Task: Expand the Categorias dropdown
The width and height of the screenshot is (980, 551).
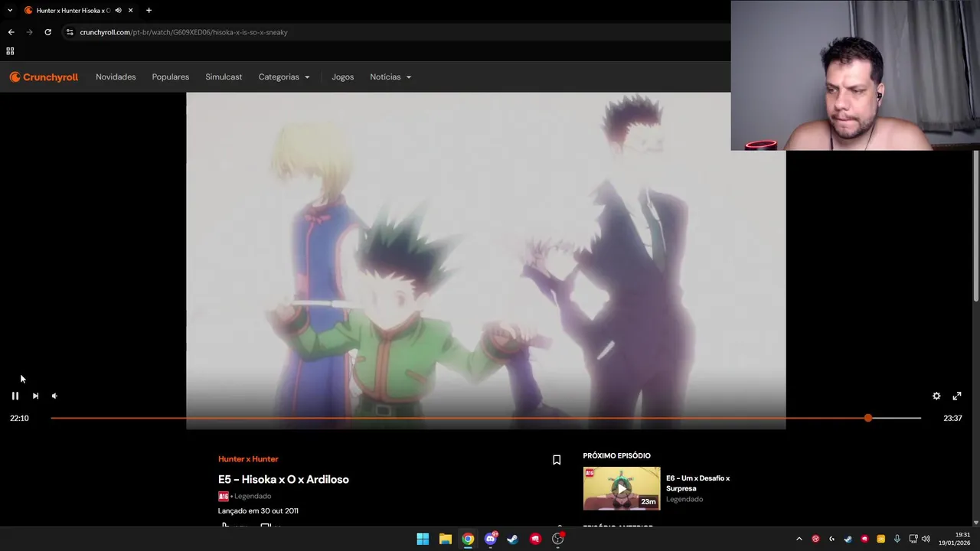Action: (284, 77)
